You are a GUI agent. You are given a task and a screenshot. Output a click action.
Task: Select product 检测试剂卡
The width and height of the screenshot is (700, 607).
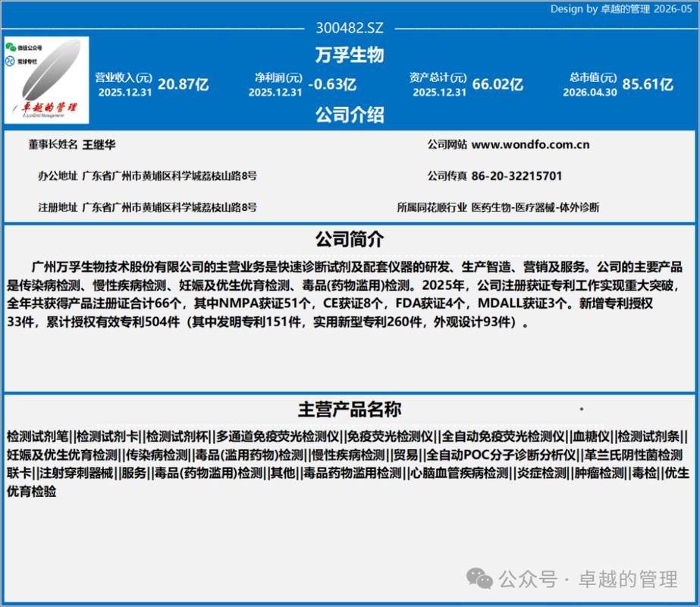pyautogui.click(x=108, y=436)
